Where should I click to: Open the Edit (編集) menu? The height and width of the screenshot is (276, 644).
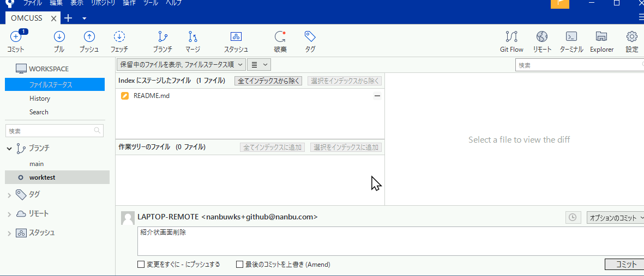coord(56,3)
